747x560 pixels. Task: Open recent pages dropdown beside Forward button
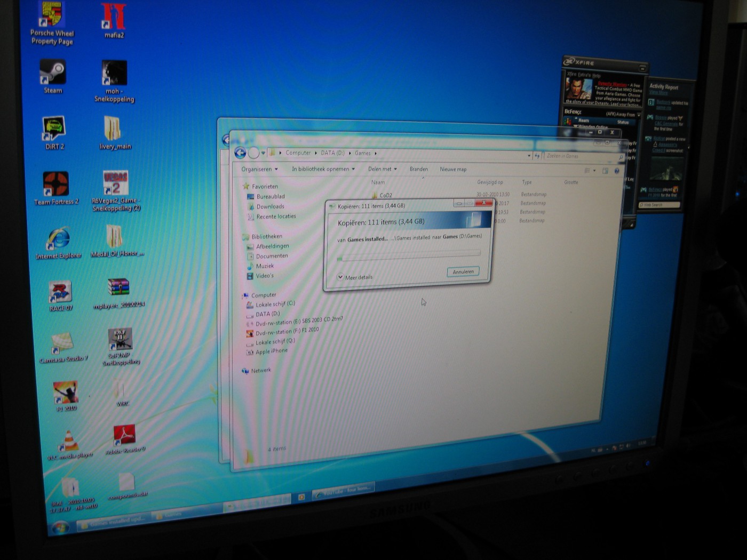(263, 154)
